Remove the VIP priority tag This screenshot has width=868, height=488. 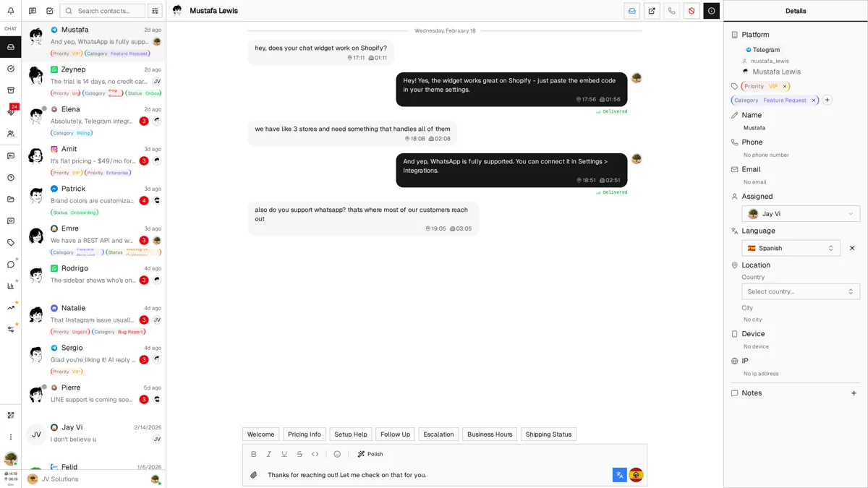[x=785, y=86]
